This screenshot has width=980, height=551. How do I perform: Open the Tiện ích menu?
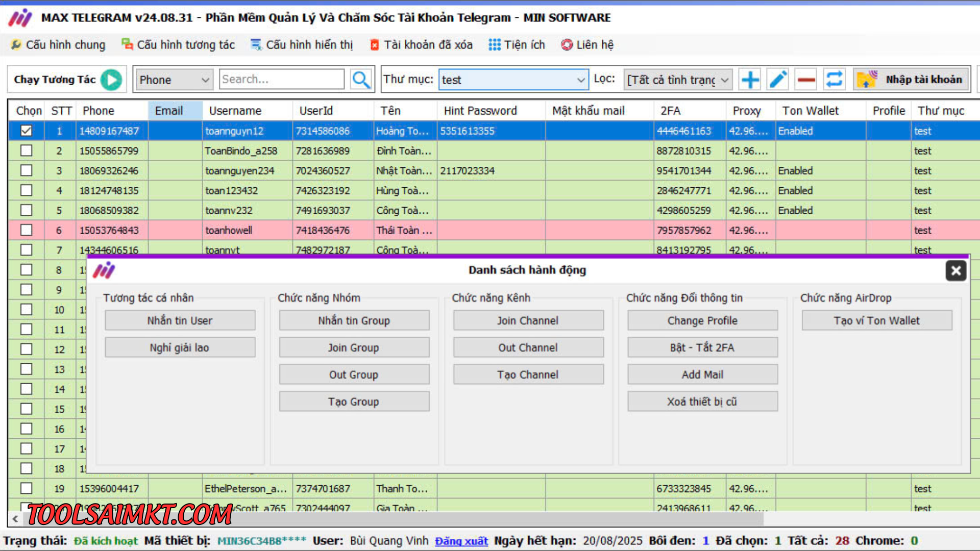pyautogui.click(x=517, y=45)
